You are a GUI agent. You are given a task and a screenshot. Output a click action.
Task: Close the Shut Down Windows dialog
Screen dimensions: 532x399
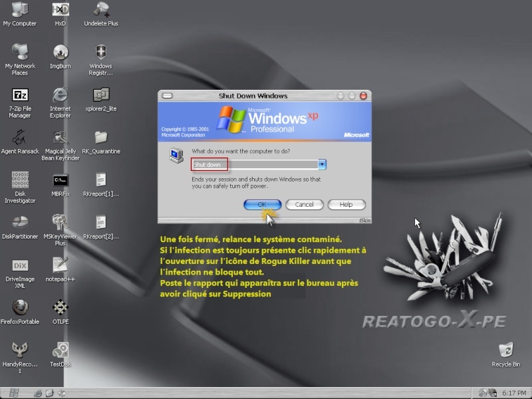coord(363,96)
